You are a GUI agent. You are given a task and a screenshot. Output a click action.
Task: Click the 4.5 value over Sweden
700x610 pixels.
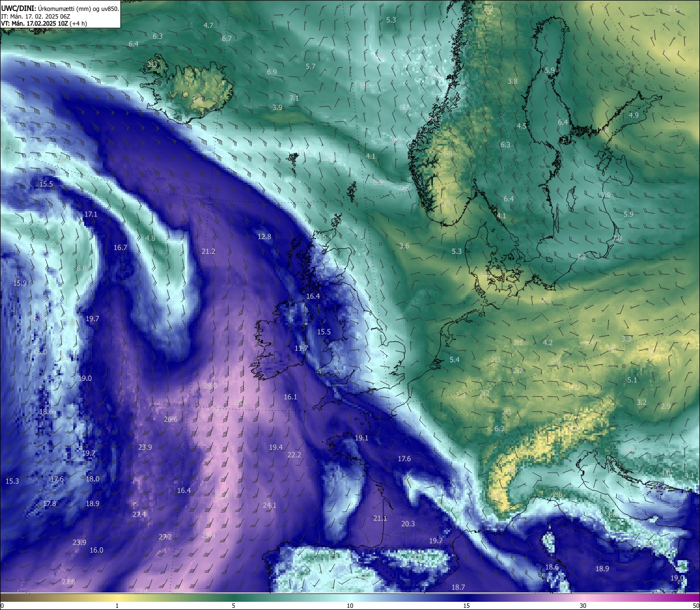(x=522, y=126)
